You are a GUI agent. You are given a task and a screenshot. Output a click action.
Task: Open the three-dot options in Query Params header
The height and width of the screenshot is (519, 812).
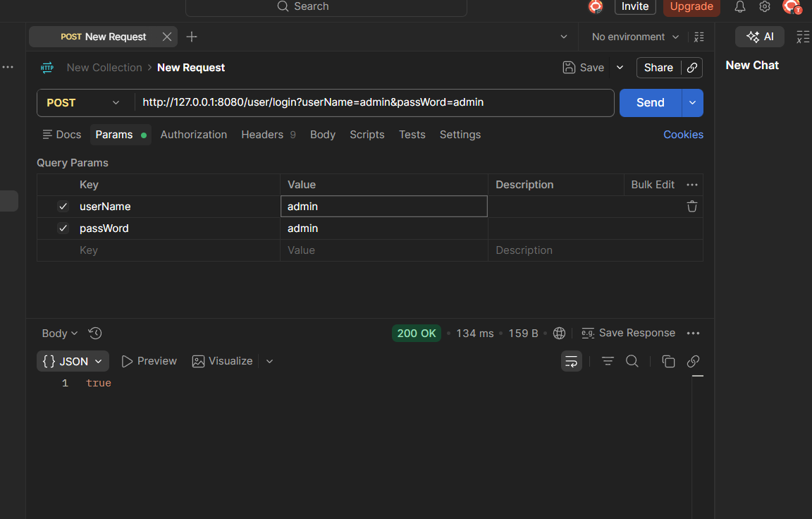click(692, 185)
